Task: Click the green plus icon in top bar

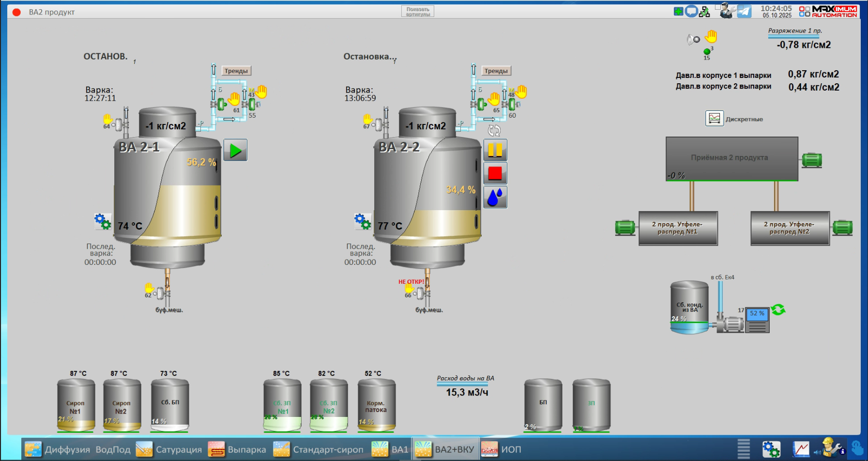Action: [x=678, y=11]
